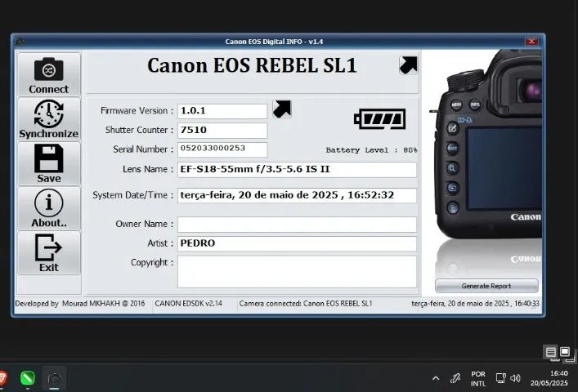Focus the Copyright text box
Screen dimensions: 578x392
297,272
